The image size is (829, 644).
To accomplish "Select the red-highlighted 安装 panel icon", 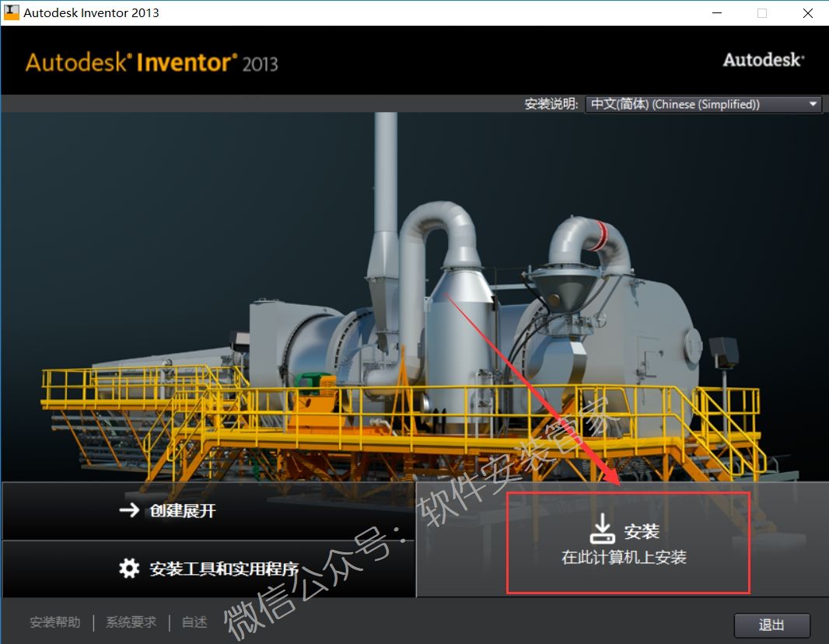I will (628, 542).
